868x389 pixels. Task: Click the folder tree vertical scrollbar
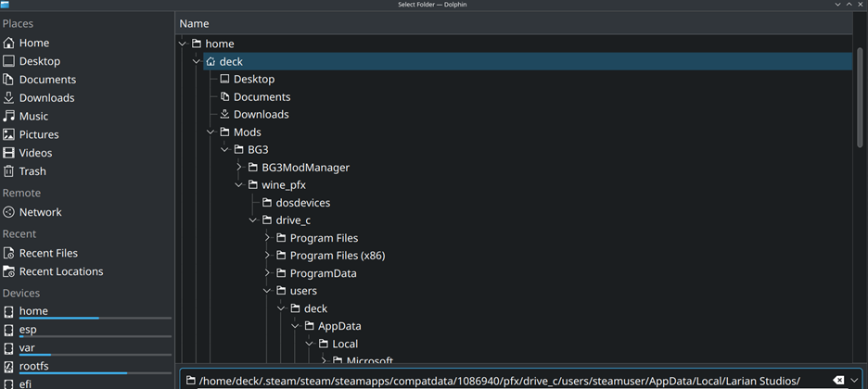coord(861,93)
